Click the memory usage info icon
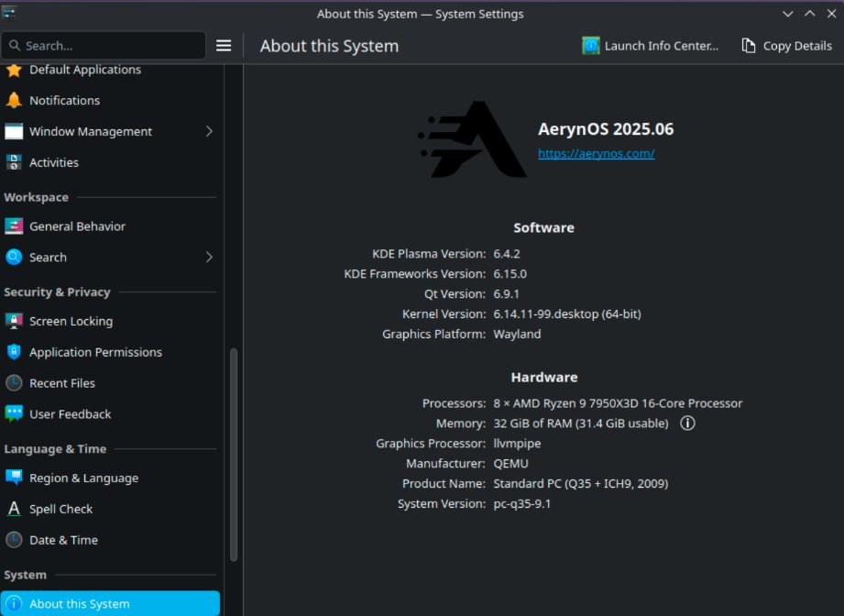 tap(687, 423)
